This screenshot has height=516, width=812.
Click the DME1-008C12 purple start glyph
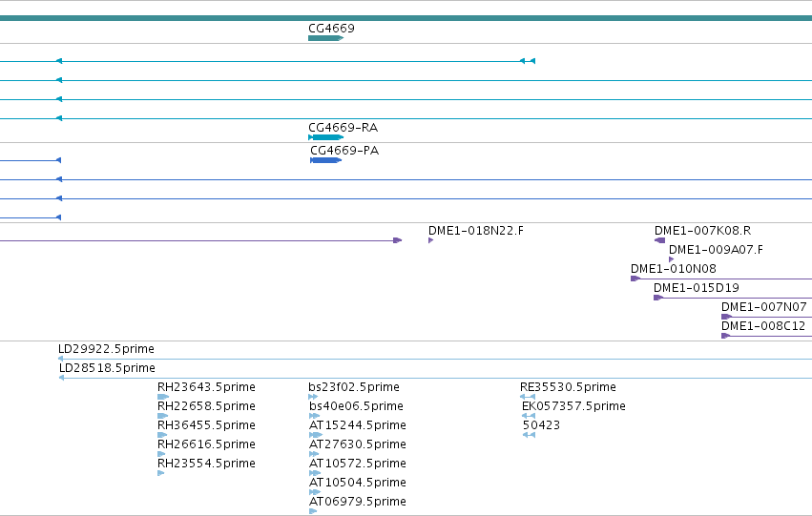point(725,336)
